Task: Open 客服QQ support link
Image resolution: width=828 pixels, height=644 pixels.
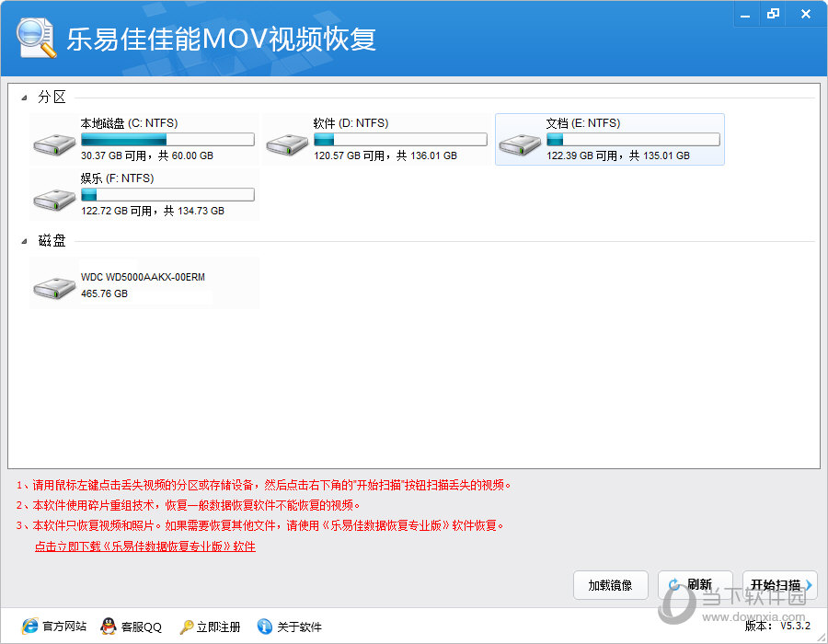Action: tap(142, 627)
